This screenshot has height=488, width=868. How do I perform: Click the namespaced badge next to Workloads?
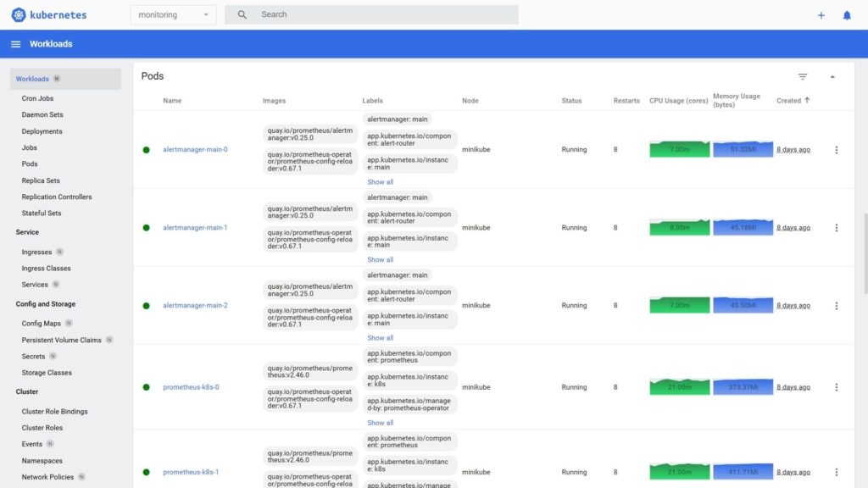pyautogui.click(x=57, y=79)
